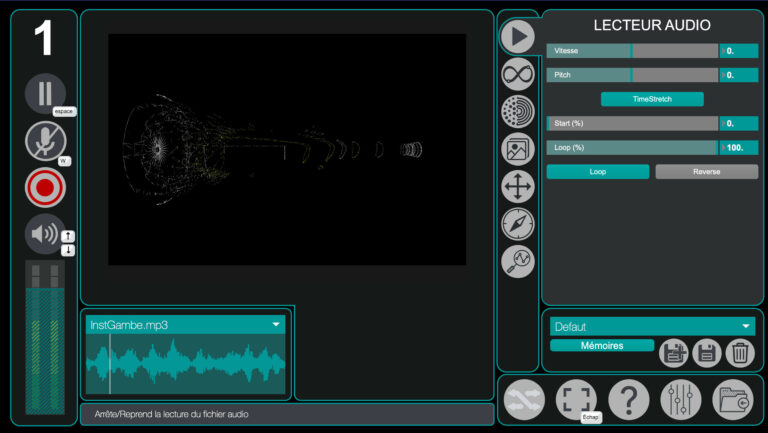Image resolution: width=768 pixels, height=433 pixels.
Task: Adjust the Vitesse speed slider
Action: click(x=631, y=50)
